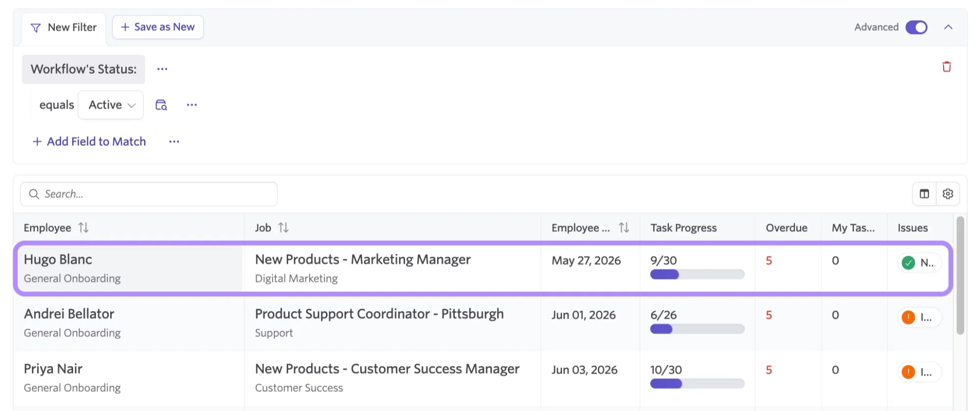This screenshot has width=980, height=411.
Task: Open table settings gear icon
Action: pos(948,194)
